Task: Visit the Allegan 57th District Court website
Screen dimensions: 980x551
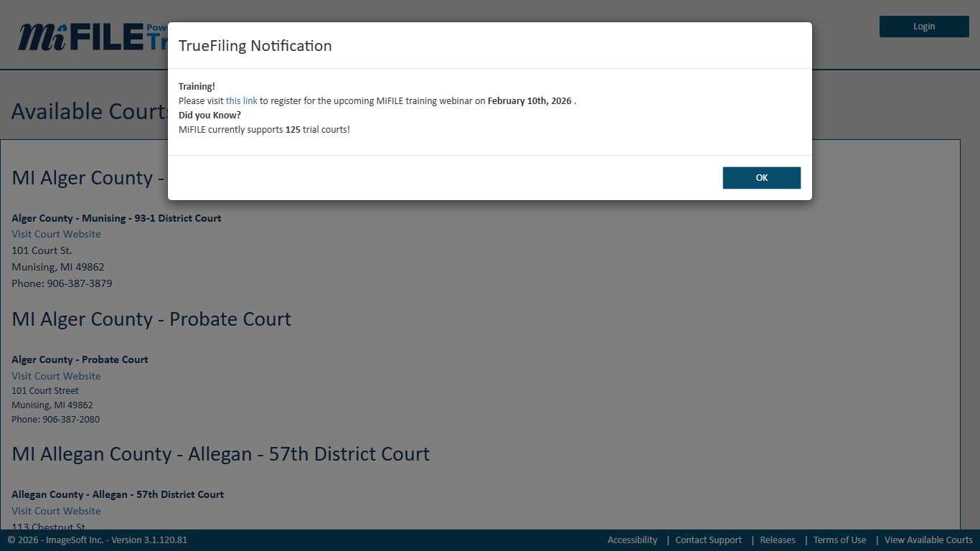Action: (x=56, y=511)
